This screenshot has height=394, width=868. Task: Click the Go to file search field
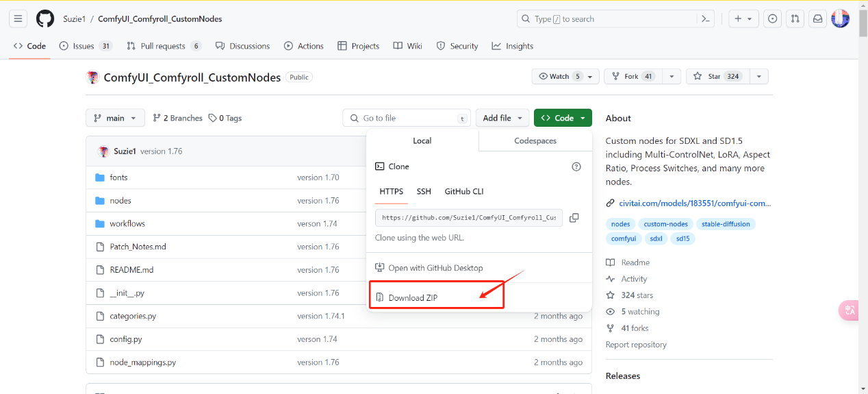pos(407,118)
